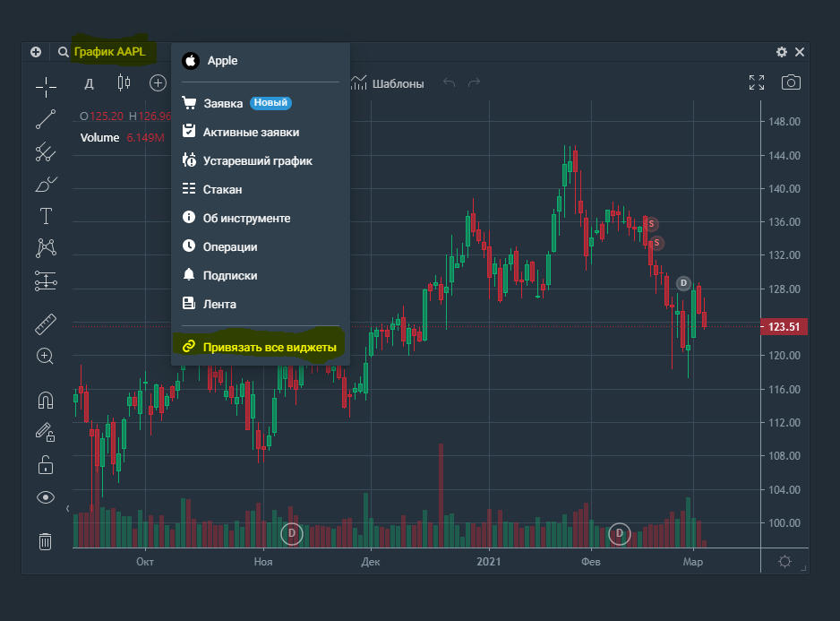Open the forecast and measurement tools
Screen dimensions: 840x621
46,280
